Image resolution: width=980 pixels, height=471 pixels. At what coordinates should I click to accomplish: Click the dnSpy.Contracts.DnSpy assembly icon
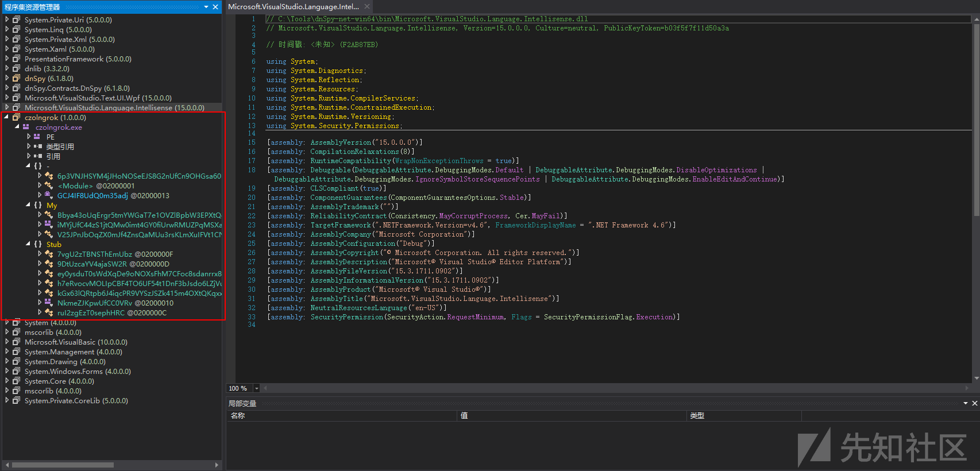tap(17, 88)
